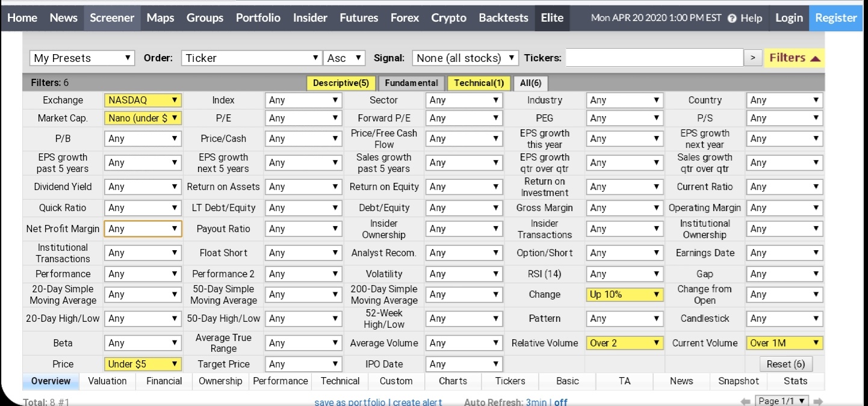Set auto refresh to 3min
The height and width of the screenshot is (406, 868).
[x=536, y=402]
